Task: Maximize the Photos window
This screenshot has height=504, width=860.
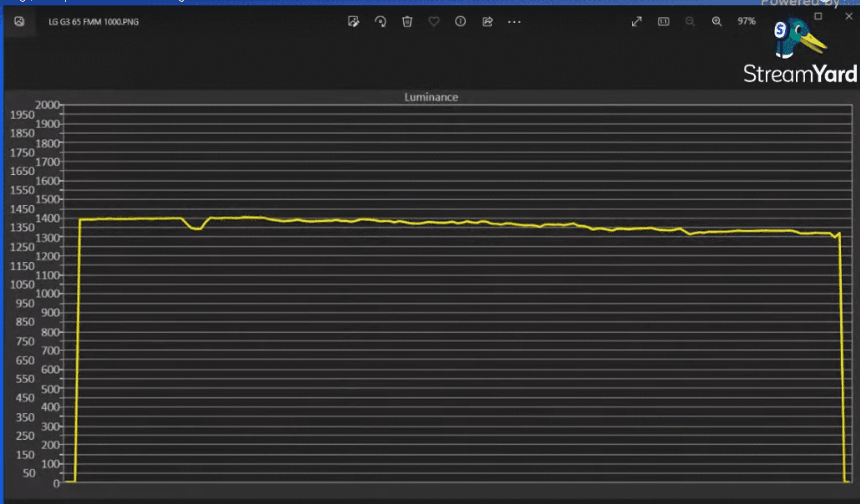Action: pyautogui.click(x=818, y=16)
